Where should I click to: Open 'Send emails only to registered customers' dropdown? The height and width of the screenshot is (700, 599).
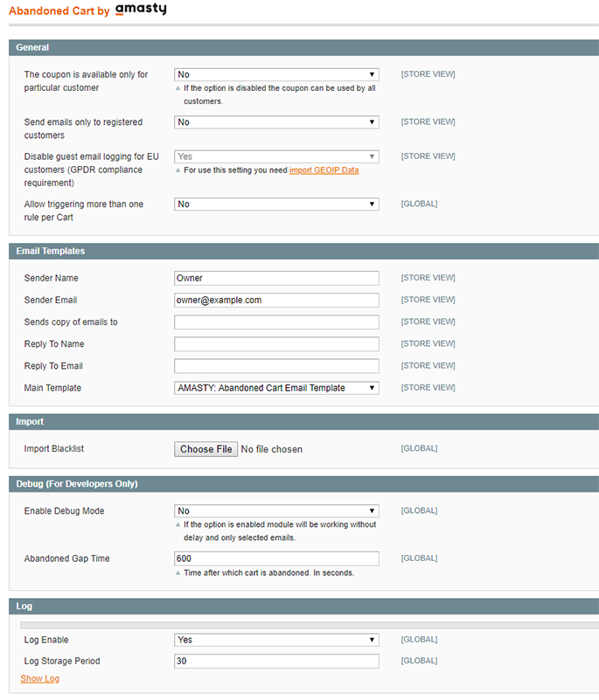tap(276, 122)
